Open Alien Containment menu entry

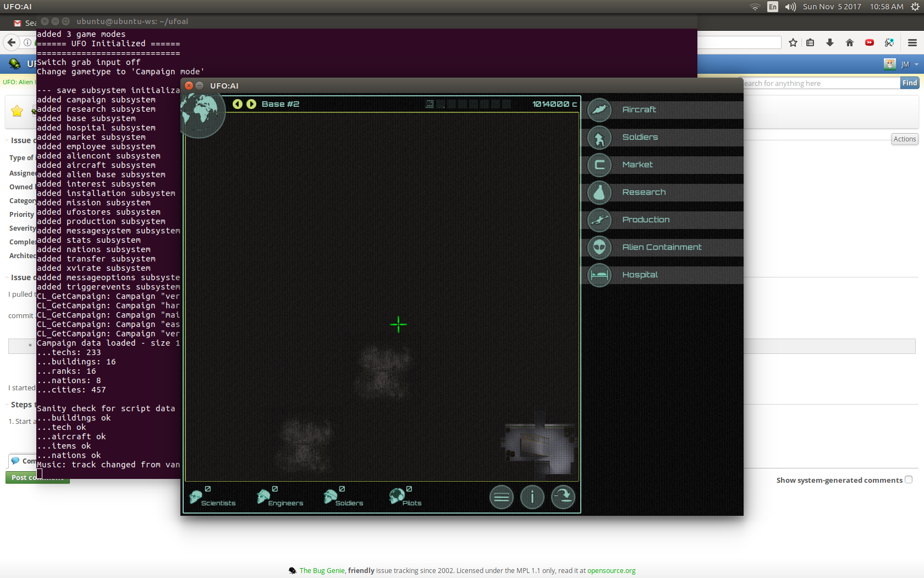pyautogui.click(x=662, y=247)
